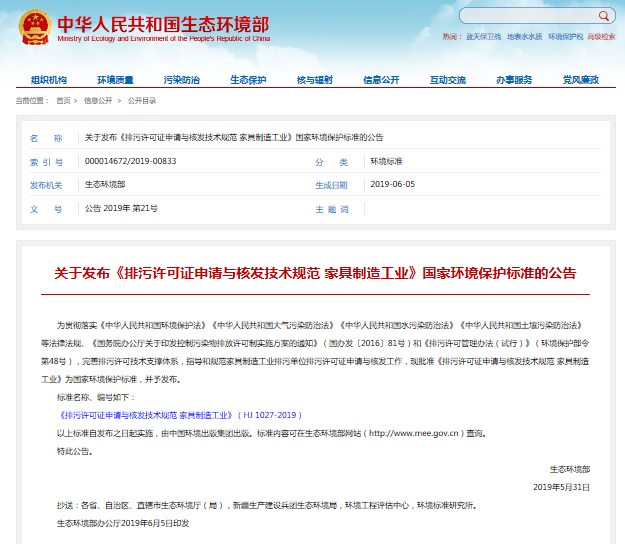Open the HJ 1027-2019 standard document link
This screenshot has height=544, width=625.
pyautogui.click(x=179, y=413)
